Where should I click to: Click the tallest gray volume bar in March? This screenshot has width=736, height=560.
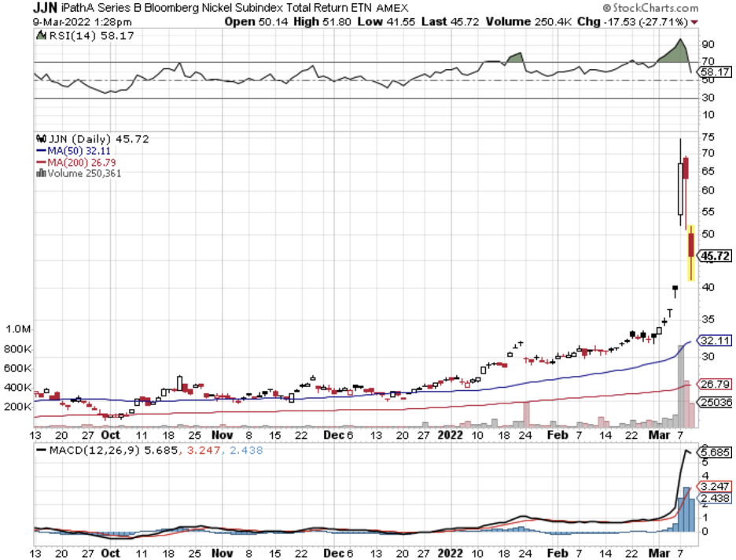click(x=681, y=386)
